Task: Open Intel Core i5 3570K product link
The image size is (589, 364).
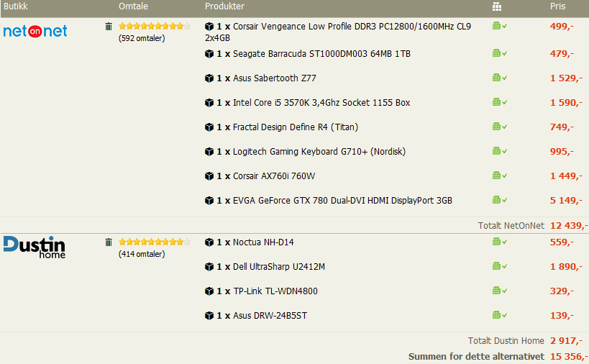Action: (x=321, y=103)
